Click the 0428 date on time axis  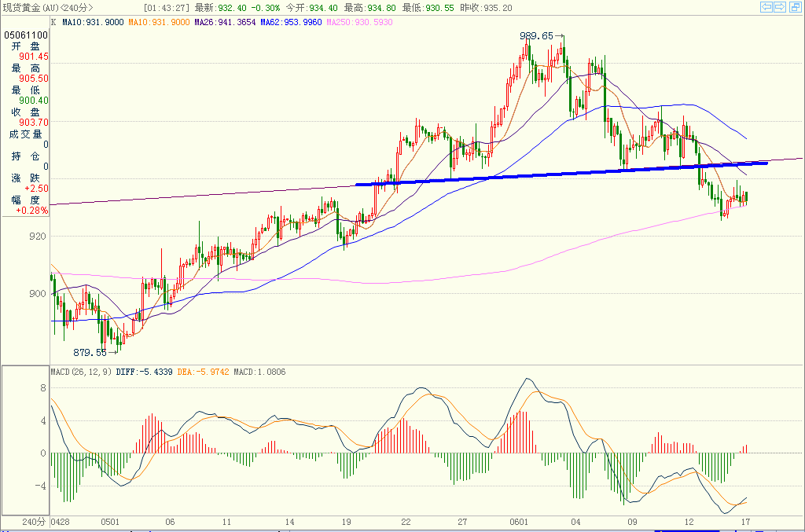tap(60, 522)
